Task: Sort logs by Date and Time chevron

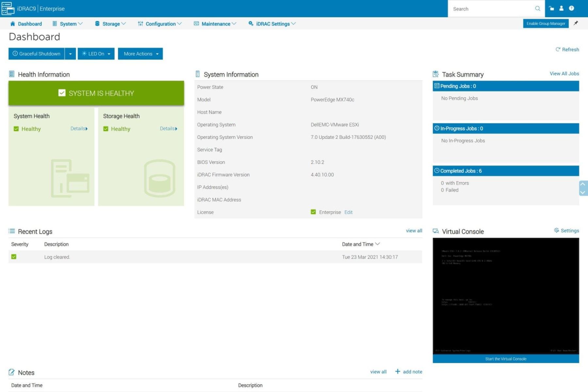Action: tap(378, 244)
